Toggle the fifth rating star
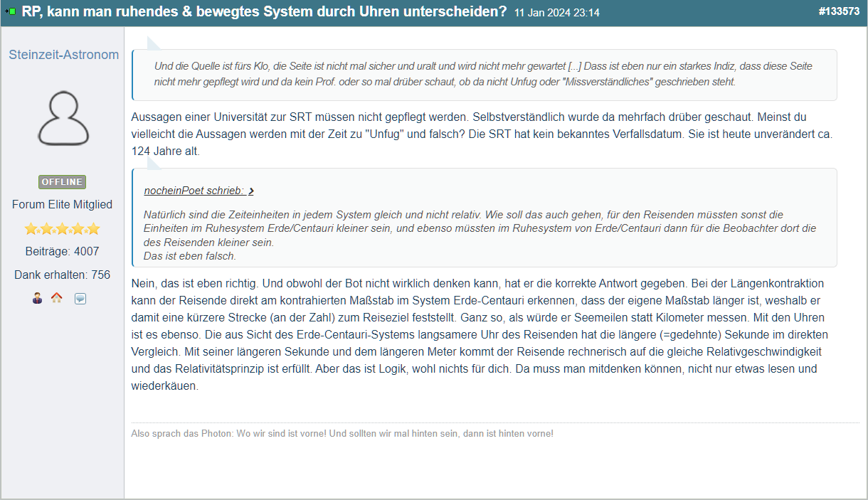The height and width of the screenshot is (500, 868). tap(93, 229)
